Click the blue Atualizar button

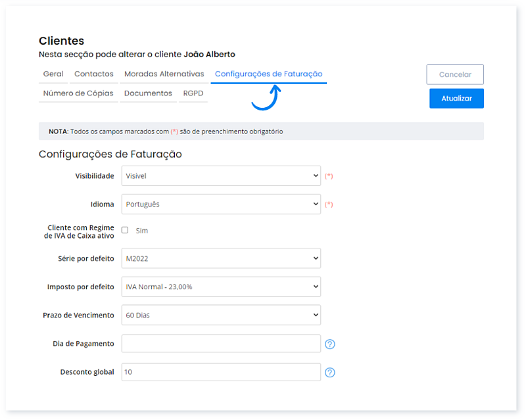pos(456,99)
